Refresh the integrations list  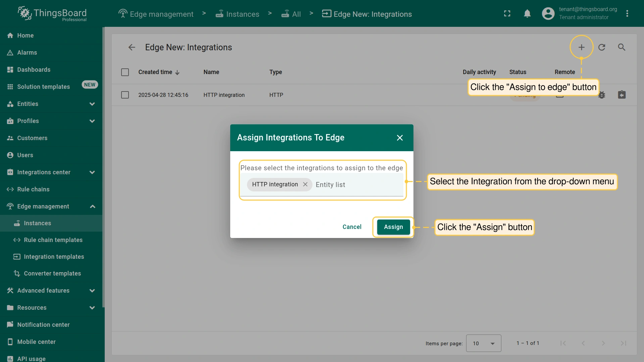click(602, 47)
